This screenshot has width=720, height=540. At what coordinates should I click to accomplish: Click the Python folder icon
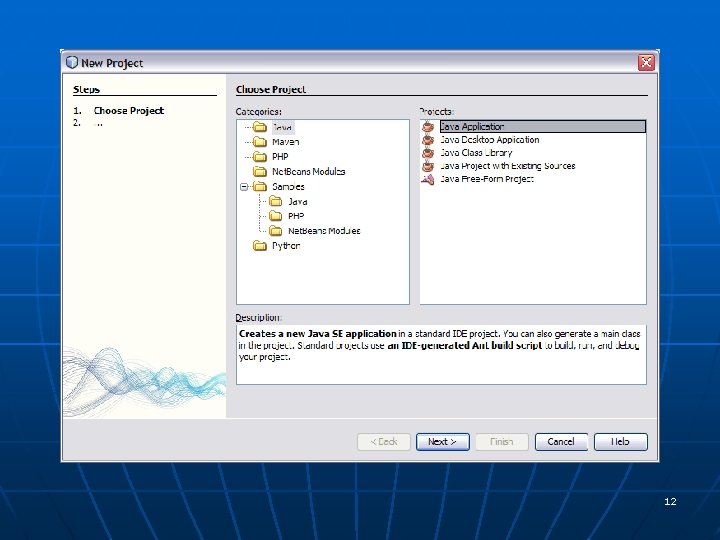260,246
